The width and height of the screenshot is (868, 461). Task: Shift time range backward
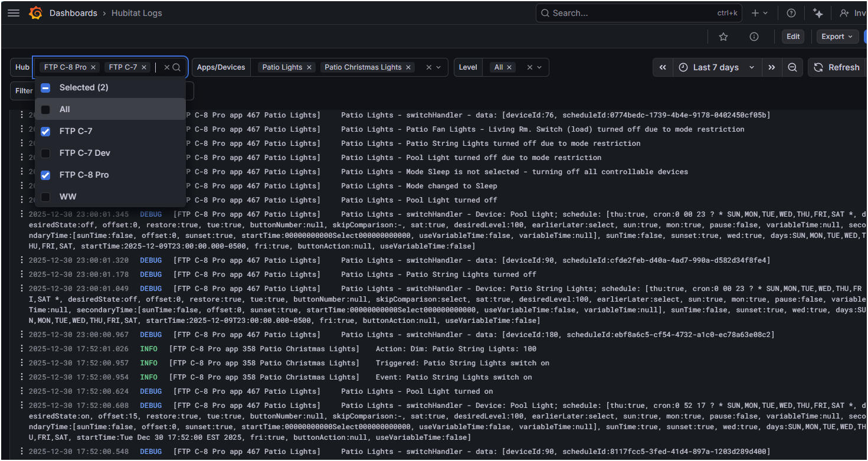663,67
